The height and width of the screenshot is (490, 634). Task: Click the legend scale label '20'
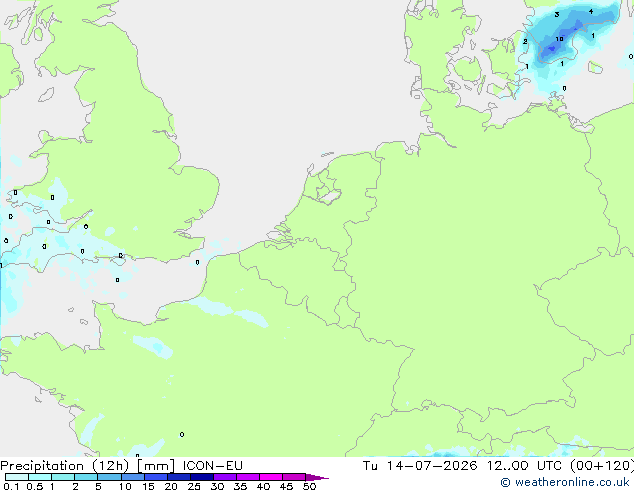(171, 486)
